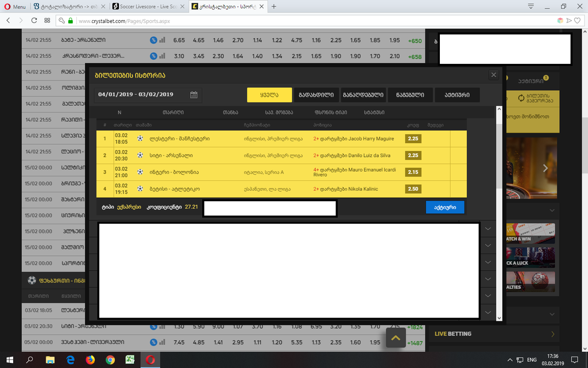588x368 pixels.
Task: Click the soccer ball icon in ticket row 1
Action: click(140, 139)
